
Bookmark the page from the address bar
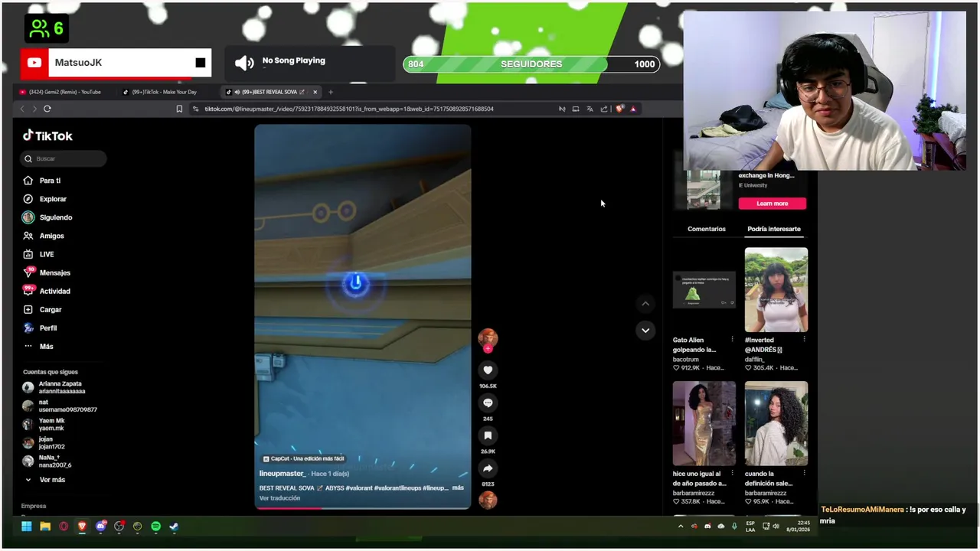(179, 109)
